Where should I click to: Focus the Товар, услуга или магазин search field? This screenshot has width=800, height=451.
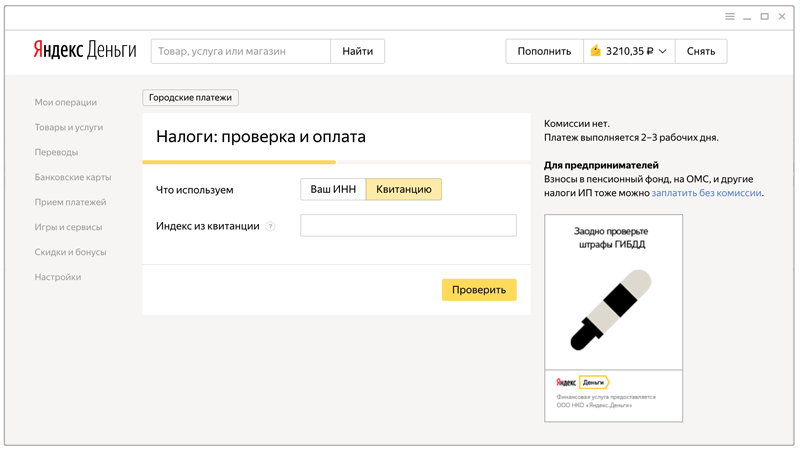[x=241, y=51]
